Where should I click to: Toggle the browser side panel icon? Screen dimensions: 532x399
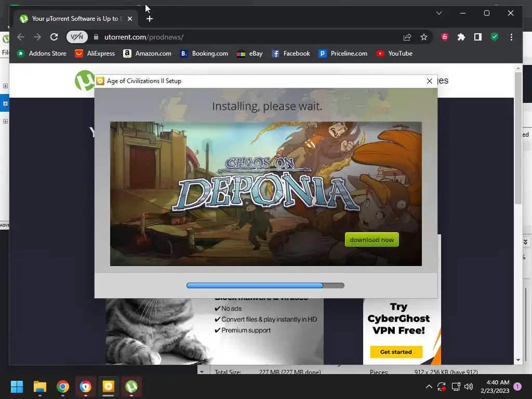coord(478,37)
